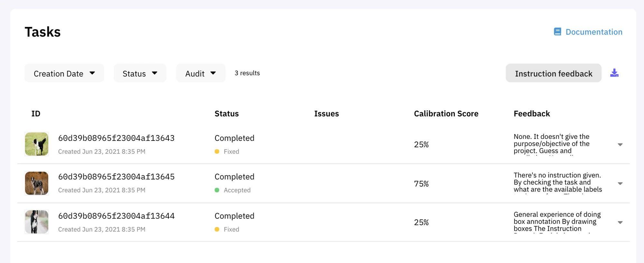Click the 75% calibration score
The height and width of the screenshot is (263, 644).
tap(421, 184)
